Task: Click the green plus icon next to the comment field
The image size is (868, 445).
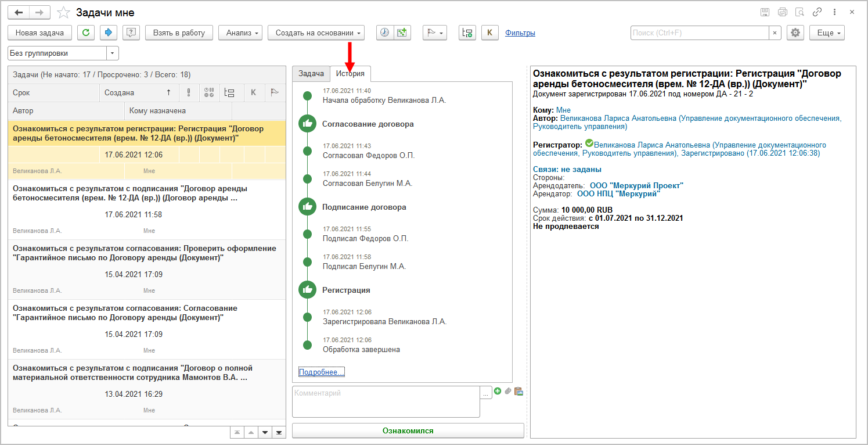Action: coord(498,392)
